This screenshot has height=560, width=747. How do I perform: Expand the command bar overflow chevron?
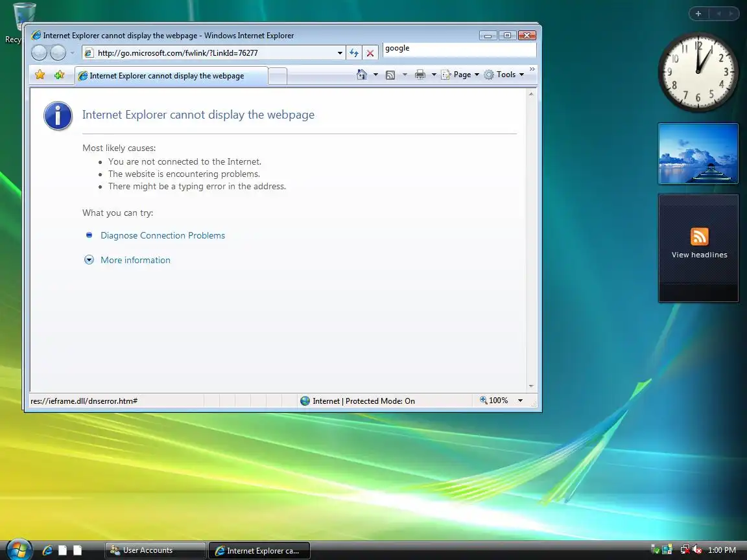tap(532, 69)
